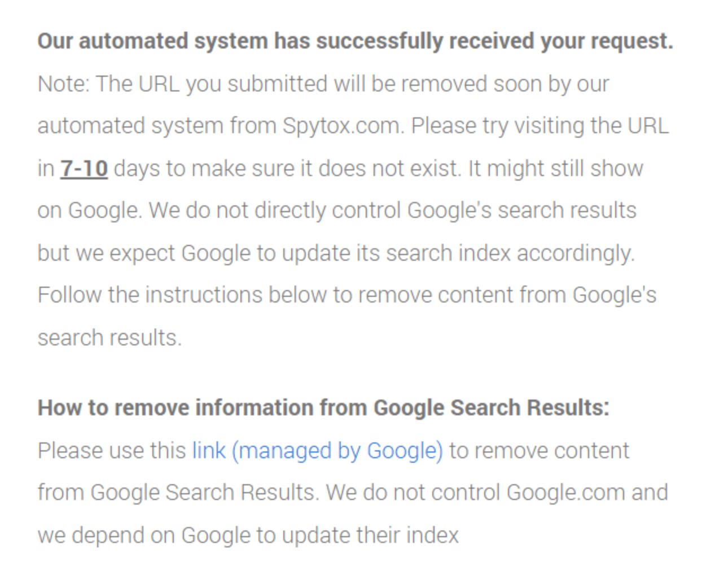728x579 pixels.
Task: Click the line 'on Google. We do not directly control'
Action: (337, 210)
